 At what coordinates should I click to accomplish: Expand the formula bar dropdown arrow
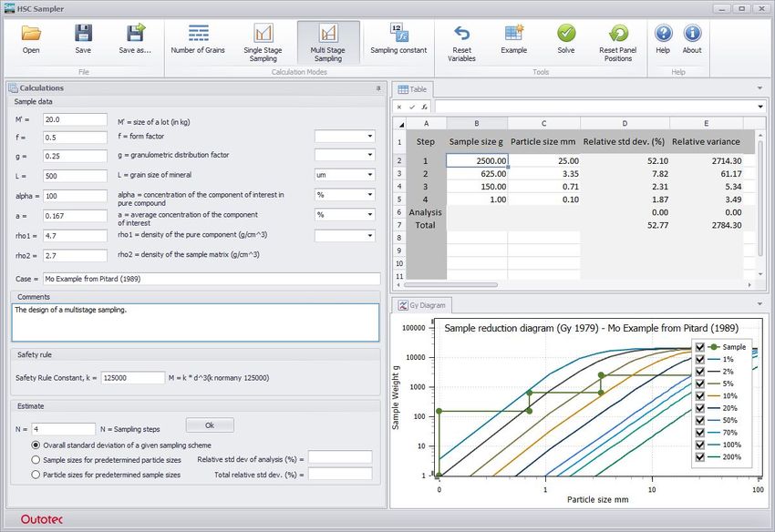pyautogui.click(x=760, y=107)
